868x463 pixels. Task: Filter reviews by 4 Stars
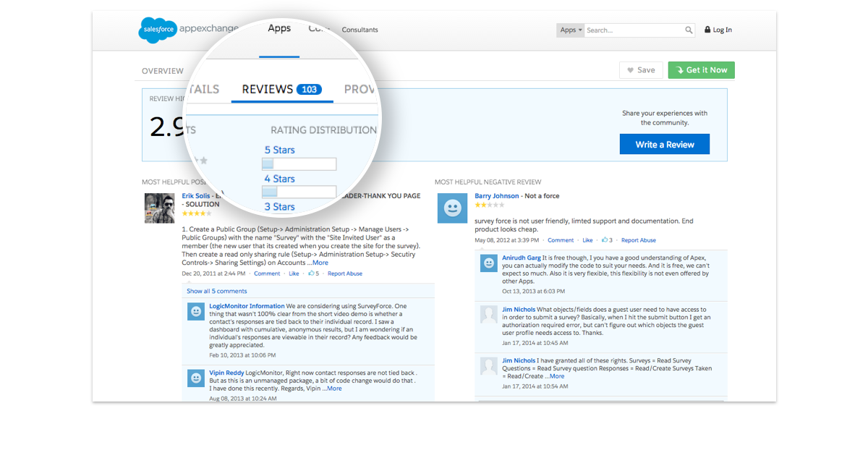tap(280, 179)
